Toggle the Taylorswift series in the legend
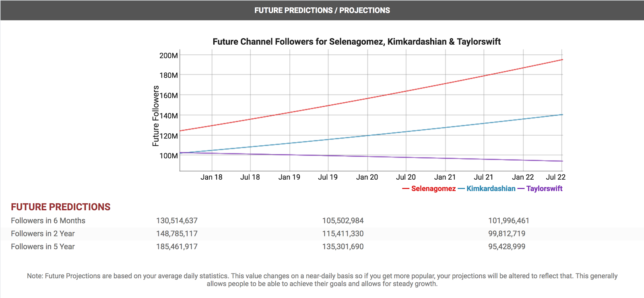 540,188
